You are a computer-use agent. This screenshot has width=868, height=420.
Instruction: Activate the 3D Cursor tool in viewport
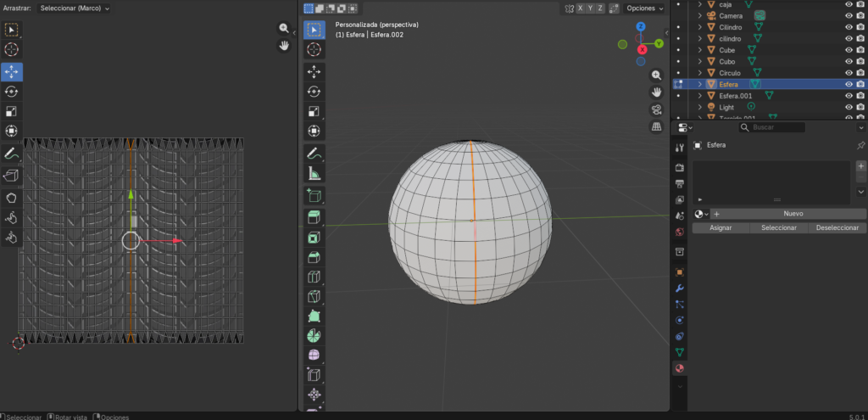(x=314, y=50)
